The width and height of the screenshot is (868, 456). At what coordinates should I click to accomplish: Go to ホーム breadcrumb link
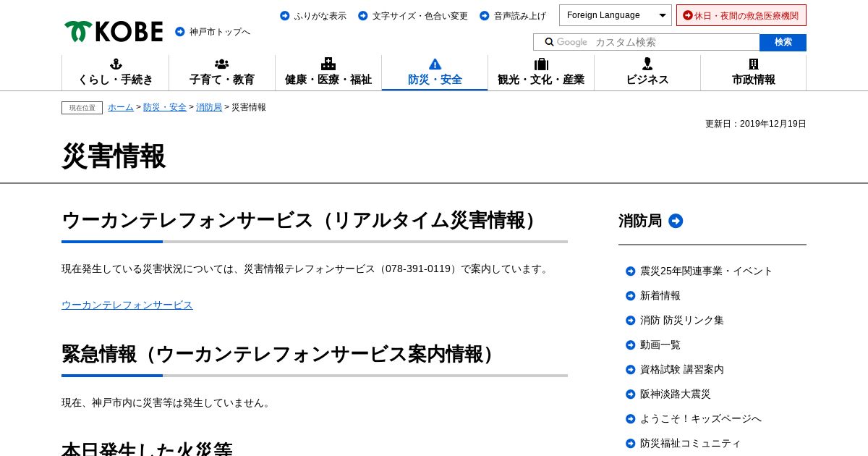tap(121, 107)
